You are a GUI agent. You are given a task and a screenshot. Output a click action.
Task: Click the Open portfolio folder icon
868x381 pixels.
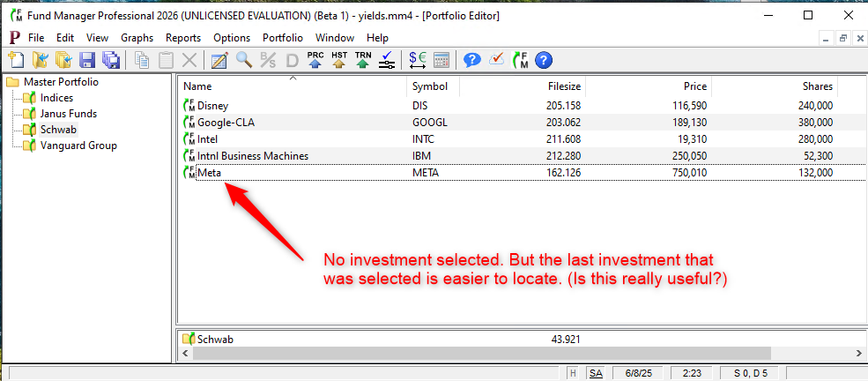tap(41, 60)
